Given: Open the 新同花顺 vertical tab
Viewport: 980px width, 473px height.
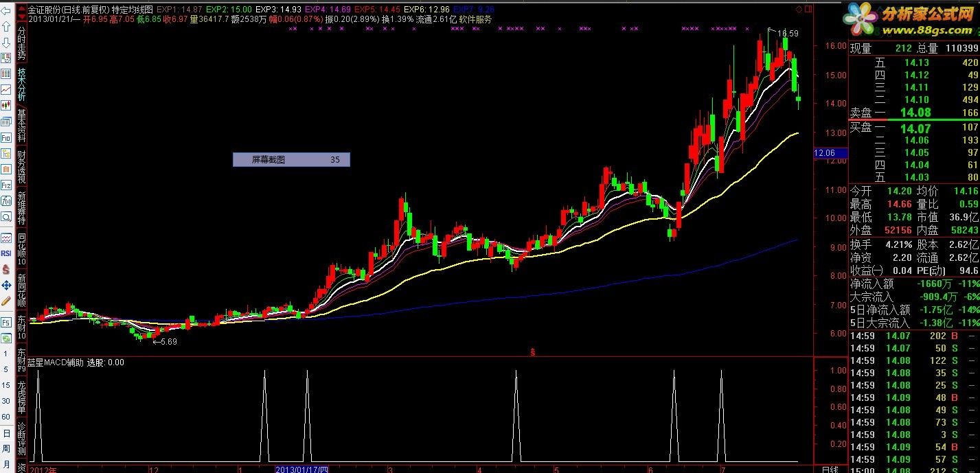Looking at the screenshot, I should pos(21,290).
